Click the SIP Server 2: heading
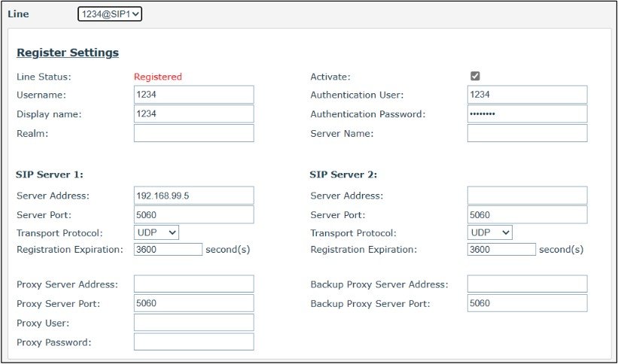Viewport: 618px width, 364px height. tap(343, 174)
